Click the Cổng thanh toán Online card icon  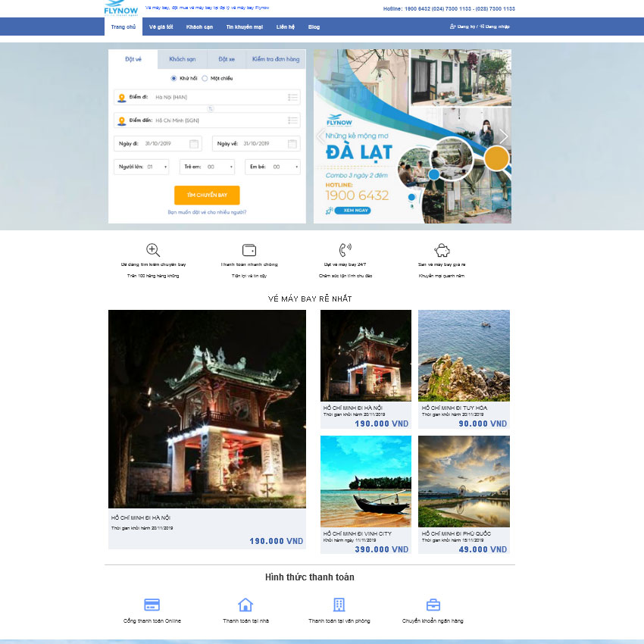(x=152, y=605)
